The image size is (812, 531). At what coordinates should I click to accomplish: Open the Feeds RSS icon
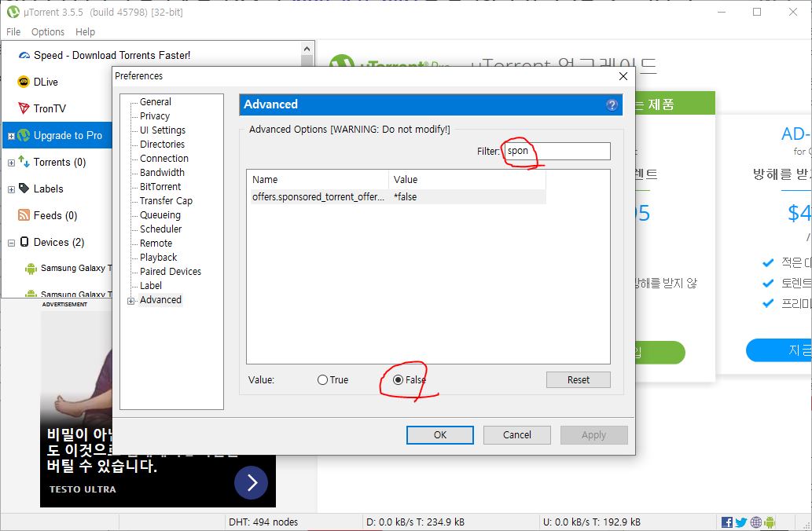click(24, 214)
